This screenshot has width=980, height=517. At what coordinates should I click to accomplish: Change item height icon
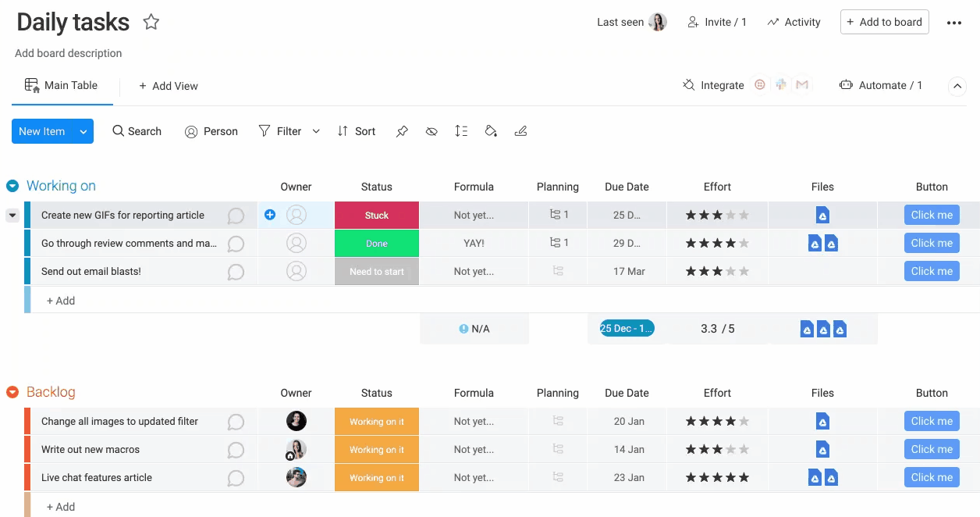(461, 131)
